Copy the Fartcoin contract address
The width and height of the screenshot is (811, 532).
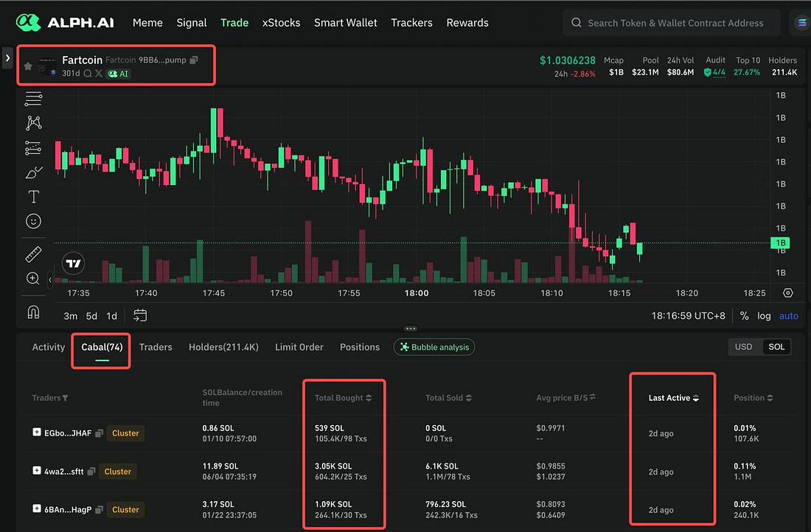click(194, 60)
